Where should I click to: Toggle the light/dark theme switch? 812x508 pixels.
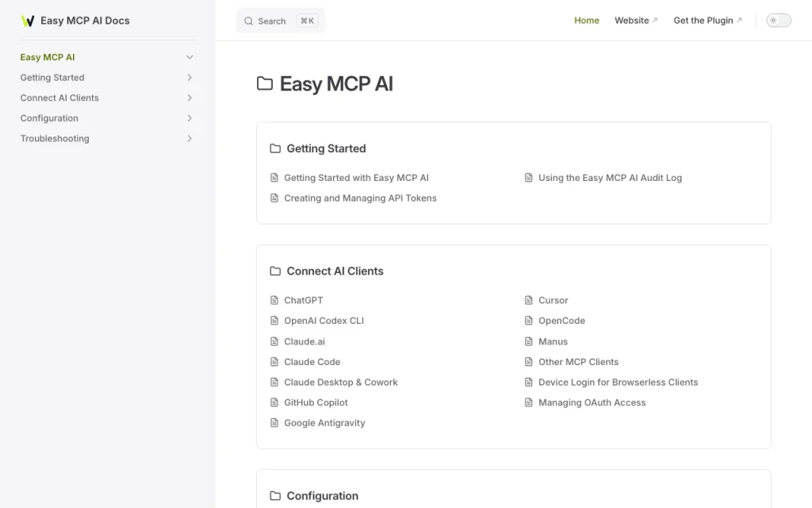[x=779, y=21]
